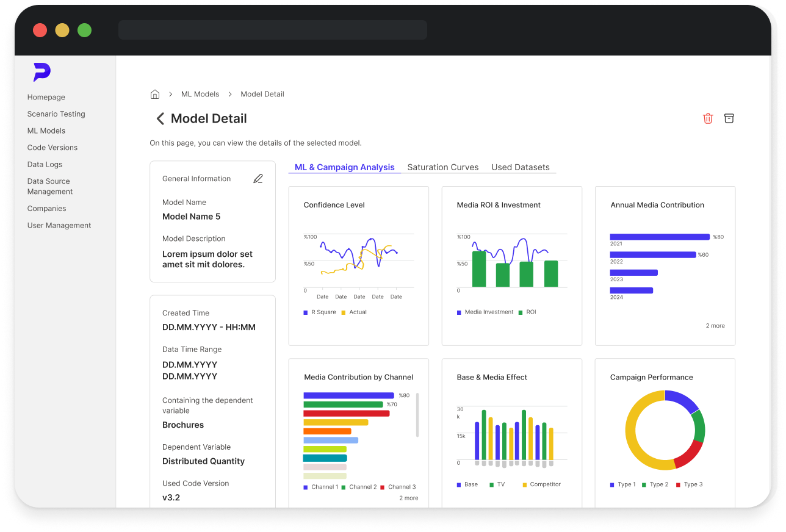Screen dimensions: 786x532
Task: Hide the Competitor series in Base & Media Effect
Action: tap(542, 484)
